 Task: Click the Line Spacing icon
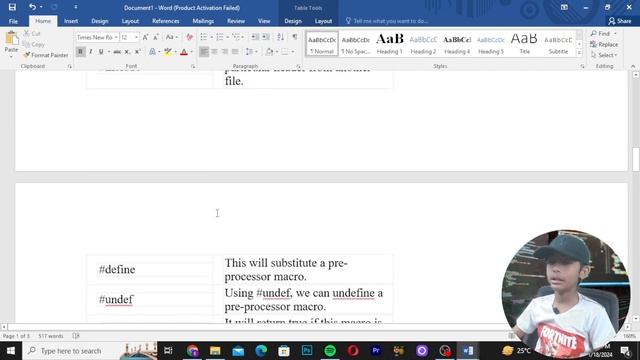coord(249,52)
